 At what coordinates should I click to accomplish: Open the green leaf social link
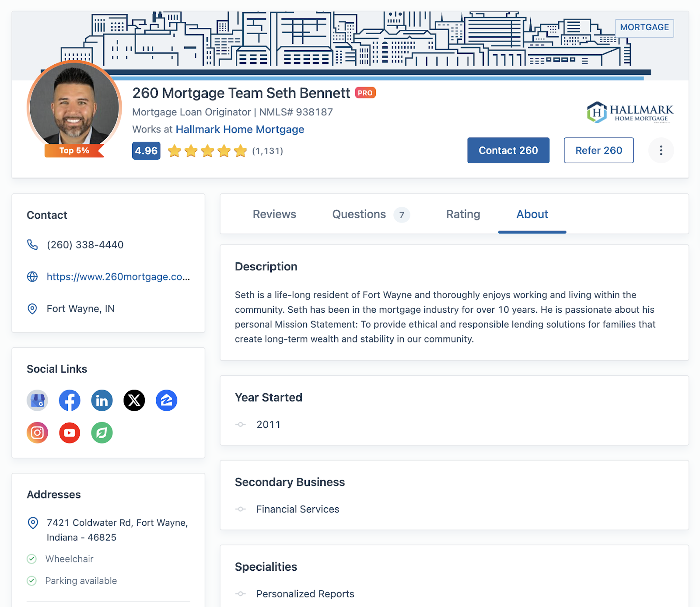(102, 433)
